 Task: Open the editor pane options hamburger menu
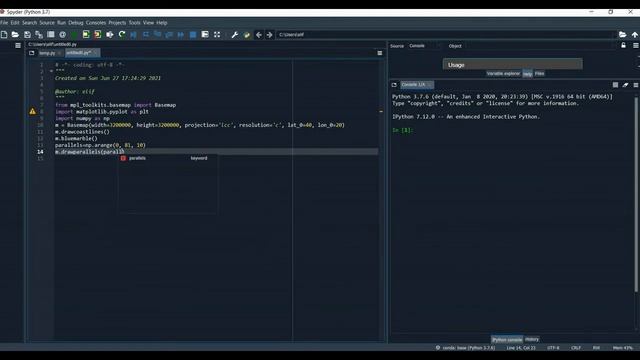click(380, 53)
